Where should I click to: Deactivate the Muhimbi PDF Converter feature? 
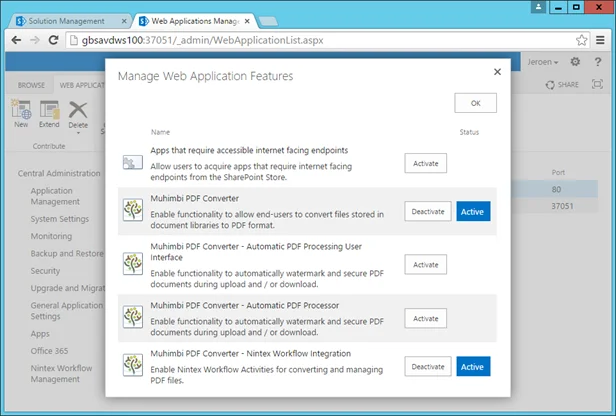point(427,211)
